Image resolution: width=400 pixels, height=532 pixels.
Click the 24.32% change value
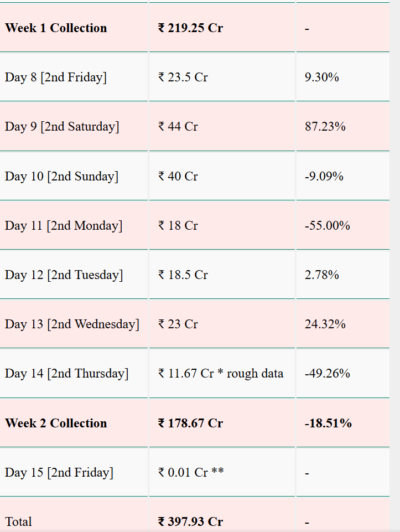[325, 324]
